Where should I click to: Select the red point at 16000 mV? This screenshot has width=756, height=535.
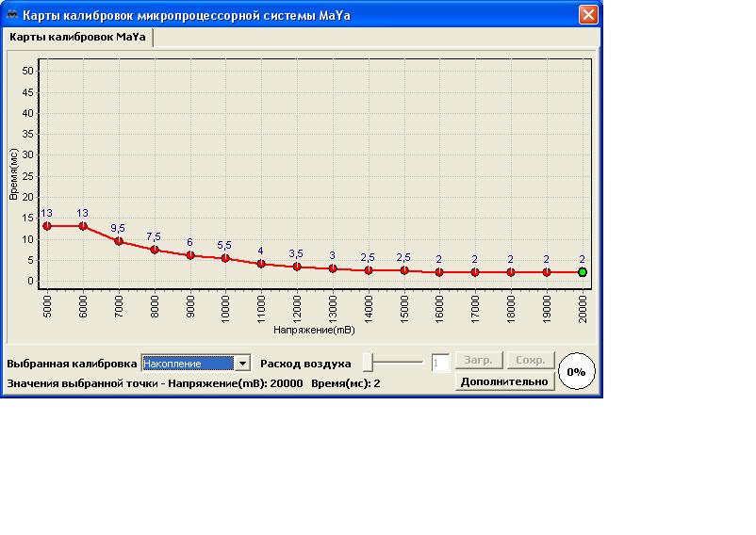pos(439,272)
